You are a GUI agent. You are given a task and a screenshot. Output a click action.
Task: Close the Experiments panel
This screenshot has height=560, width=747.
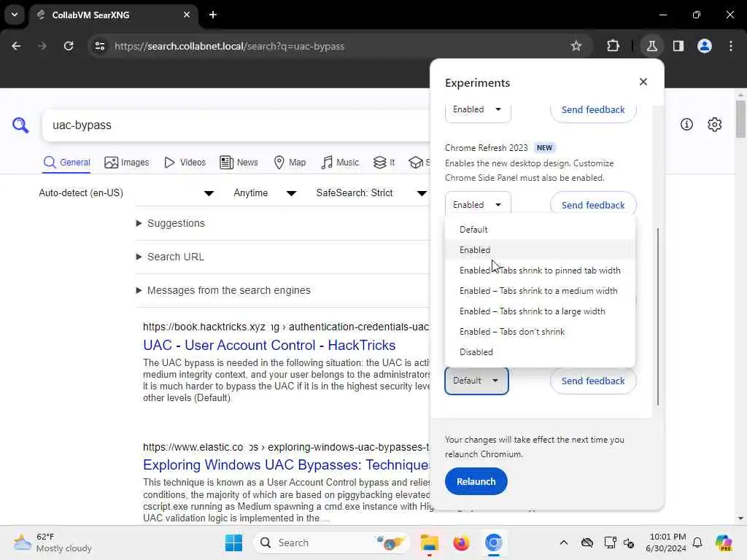(x=643, y=82)
